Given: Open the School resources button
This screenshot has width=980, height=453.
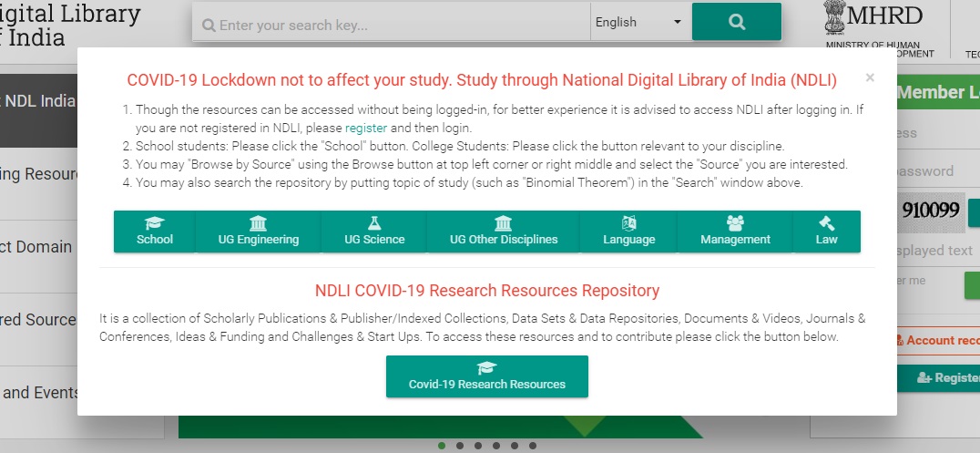Looking at the screenshot, I should tap(154, 232).
